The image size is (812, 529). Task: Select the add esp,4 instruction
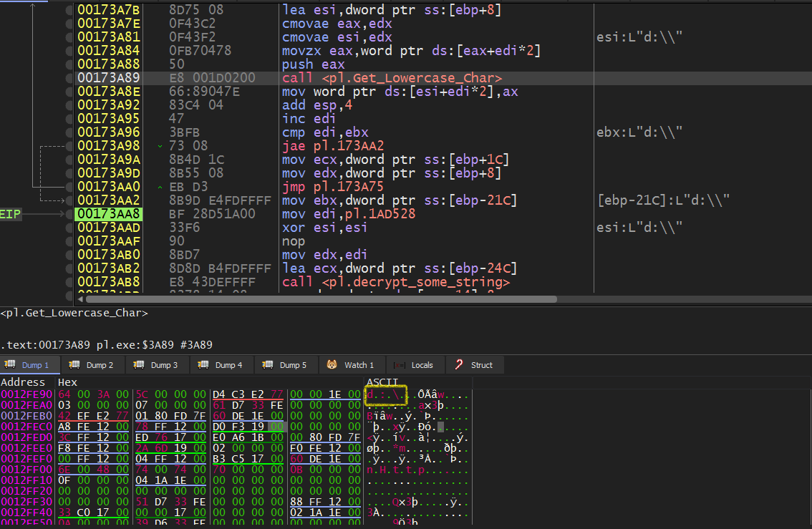tap(317, 105)
